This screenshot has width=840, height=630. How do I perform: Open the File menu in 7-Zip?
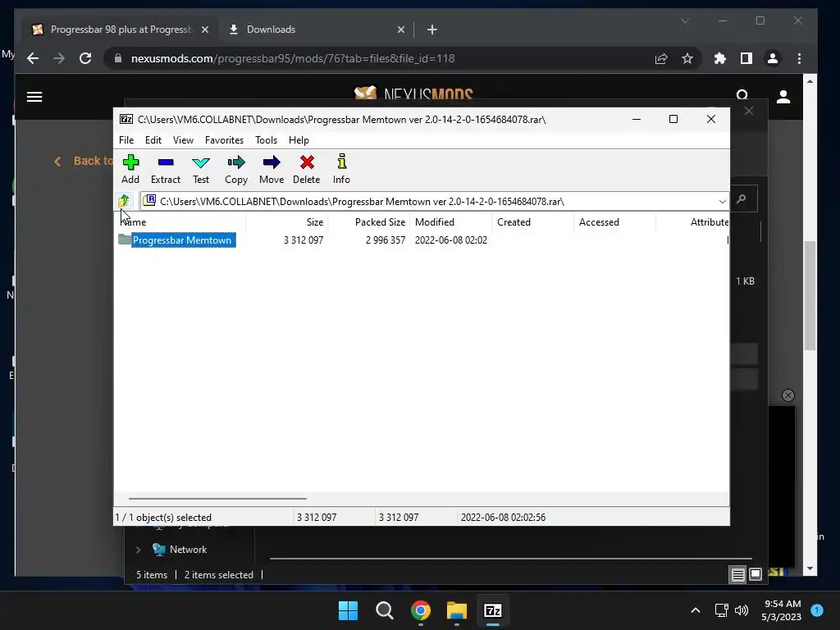(x=126, y=139)
